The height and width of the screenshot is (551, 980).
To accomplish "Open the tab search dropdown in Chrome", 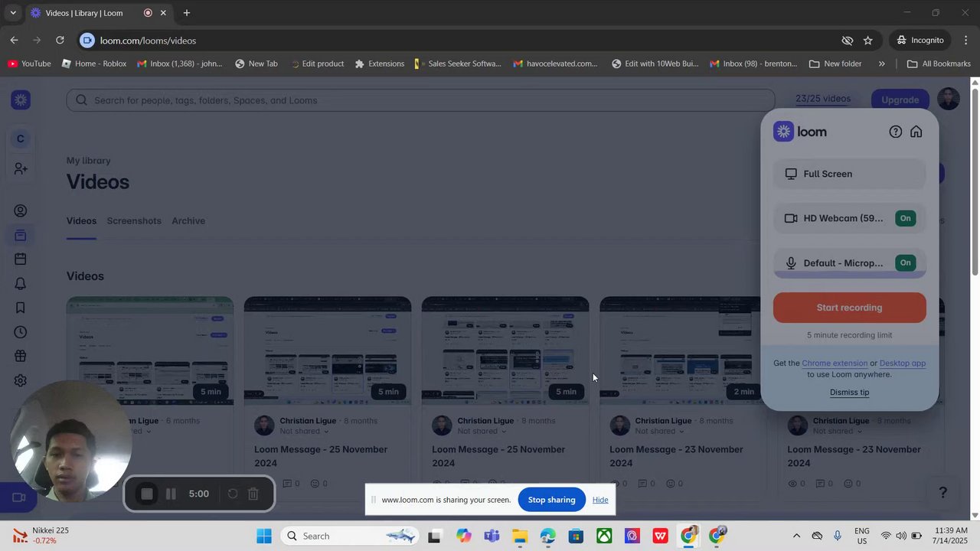I will tap(13, 13).
